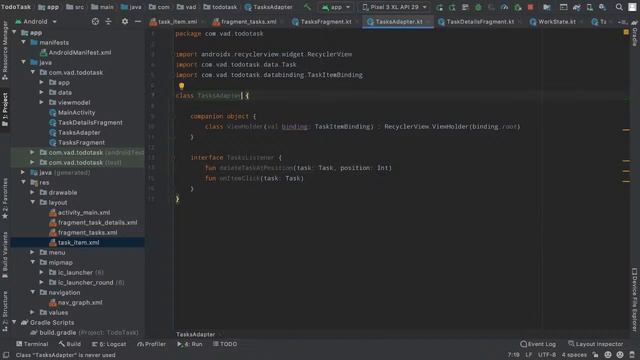Show hidden editor tabs list

[622, 22]
